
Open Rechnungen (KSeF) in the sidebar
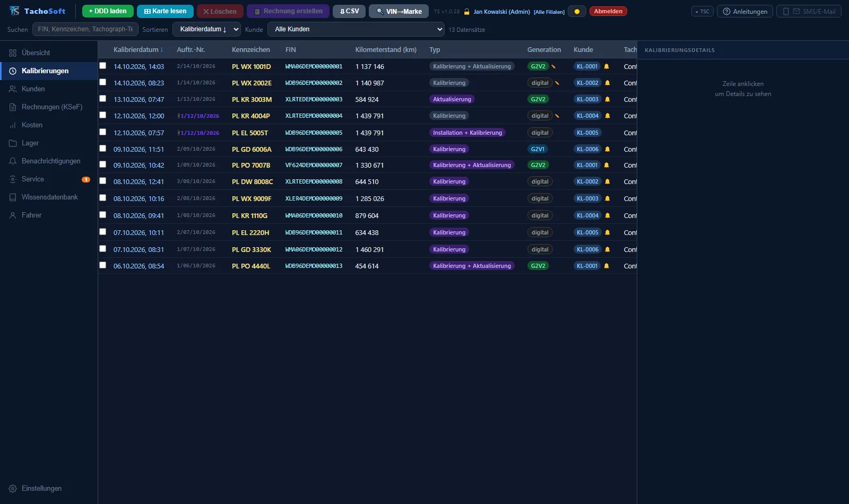tap(49, 107)
